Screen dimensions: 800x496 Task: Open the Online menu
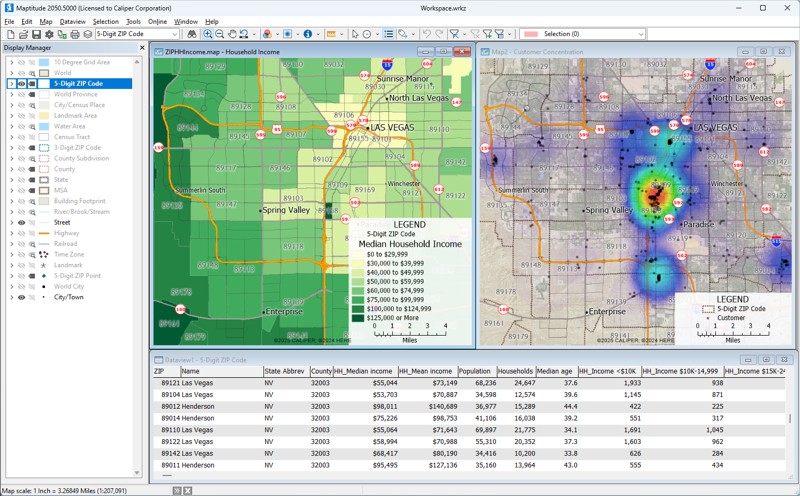tap(157, 21)
